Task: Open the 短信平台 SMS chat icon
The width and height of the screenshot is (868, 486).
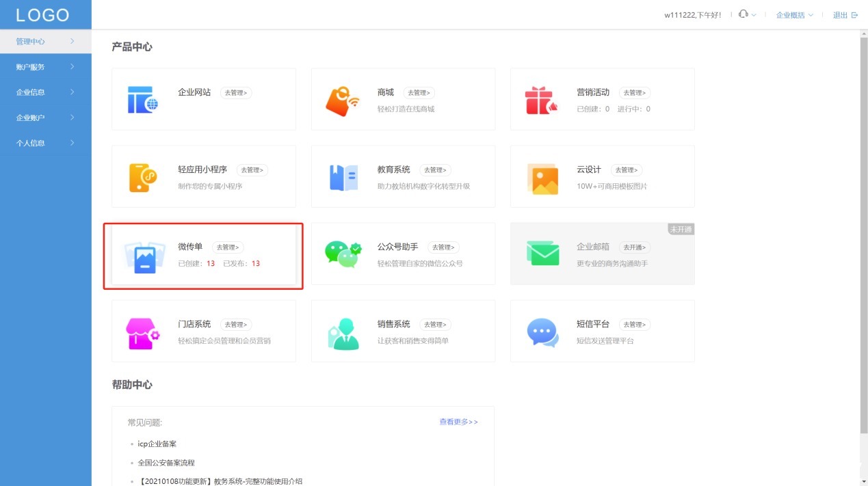Action: (x=542, y=331)
